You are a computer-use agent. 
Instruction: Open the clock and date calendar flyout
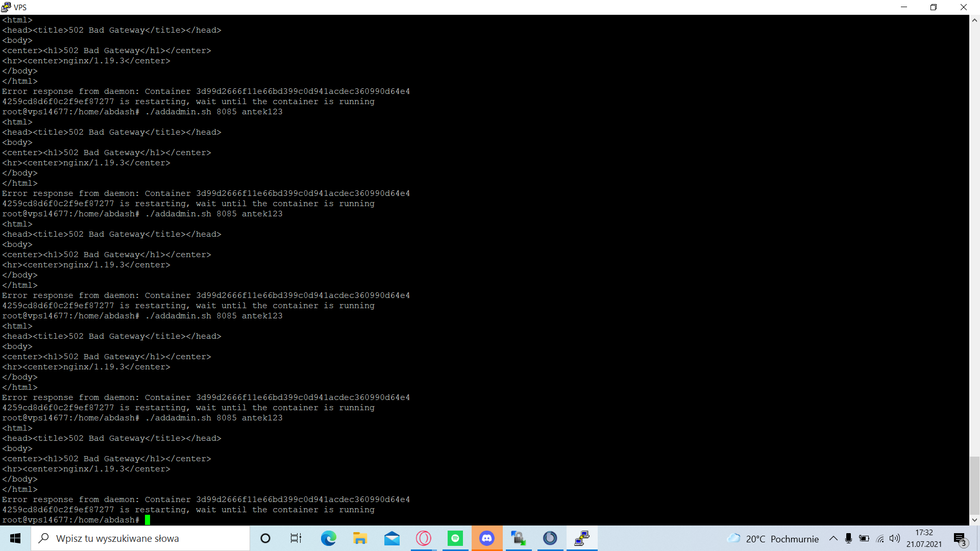click(924, 538)
